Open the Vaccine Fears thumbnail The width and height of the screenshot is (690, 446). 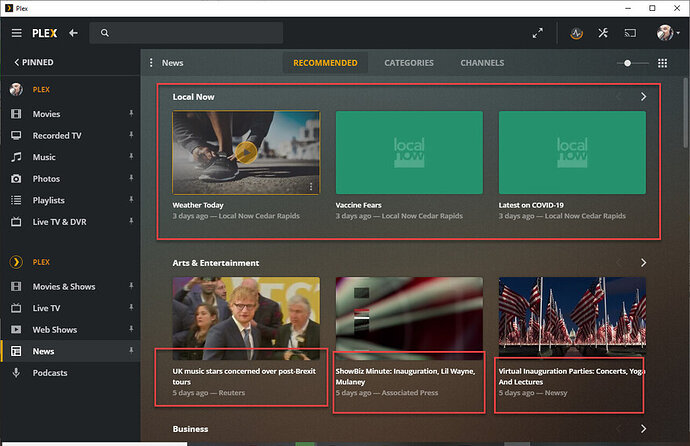click(409, 152)
